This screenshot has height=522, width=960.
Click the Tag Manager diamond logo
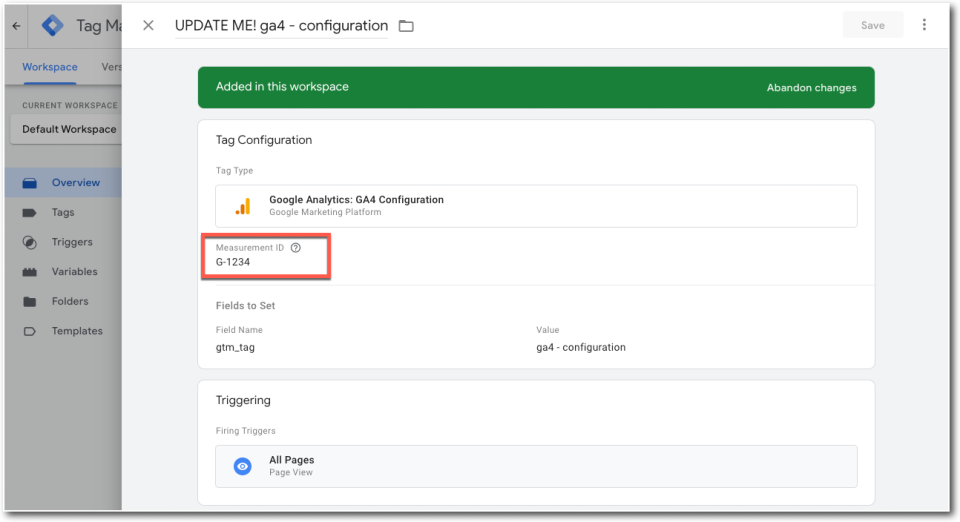point(53,26)
